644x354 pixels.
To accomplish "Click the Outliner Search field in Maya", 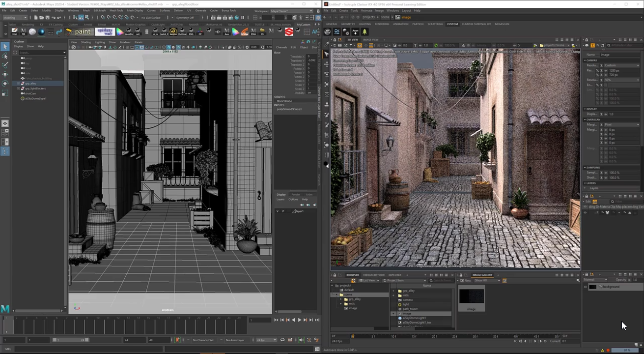I will (x=41, y=52).
